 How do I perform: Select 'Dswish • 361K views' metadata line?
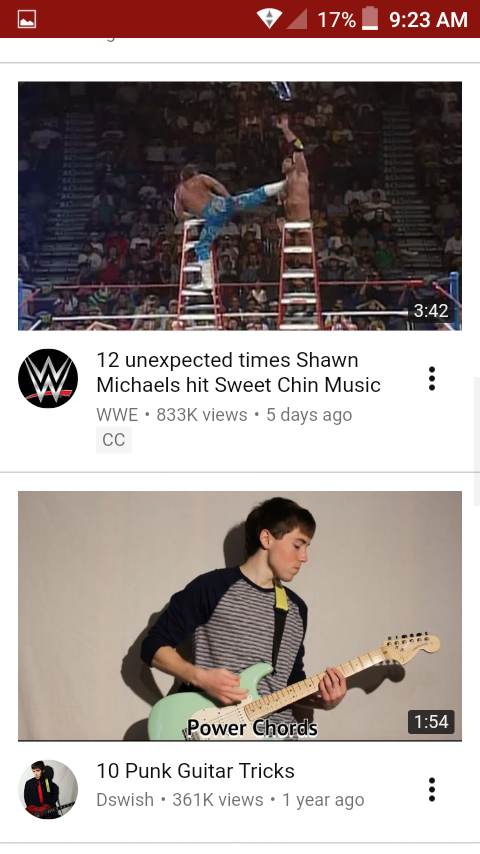click(230, 800)
